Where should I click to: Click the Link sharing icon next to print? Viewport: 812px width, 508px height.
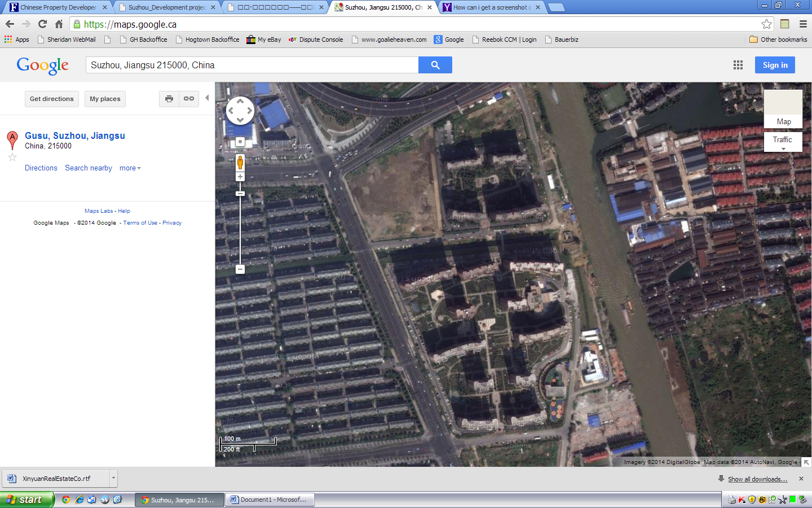188,98
